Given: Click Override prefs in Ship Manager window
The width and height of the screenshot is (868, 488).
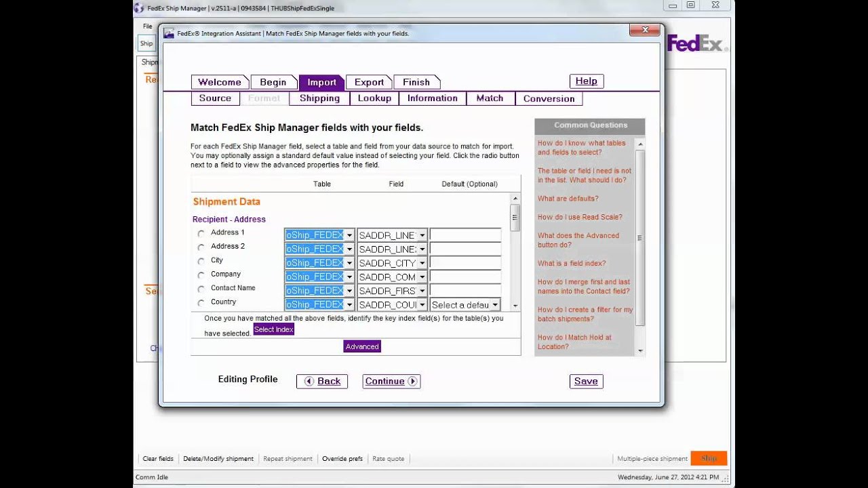Looking at the screenshot, I should (342, 459).
